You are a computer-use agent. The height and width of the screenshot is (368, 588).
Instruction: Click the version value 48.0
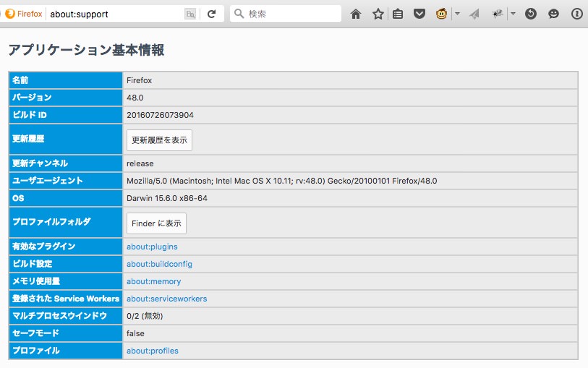(135, 98)
